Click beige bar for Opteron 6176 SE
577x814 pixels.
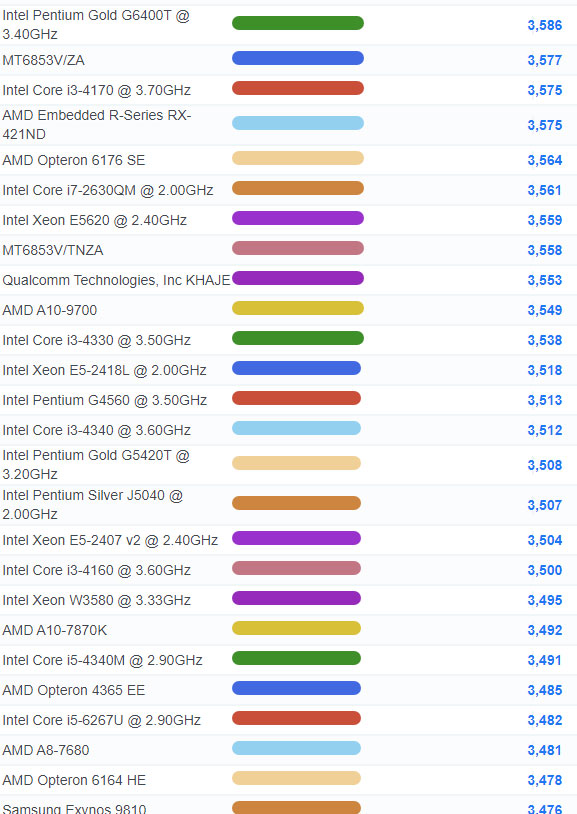[298, 158]
